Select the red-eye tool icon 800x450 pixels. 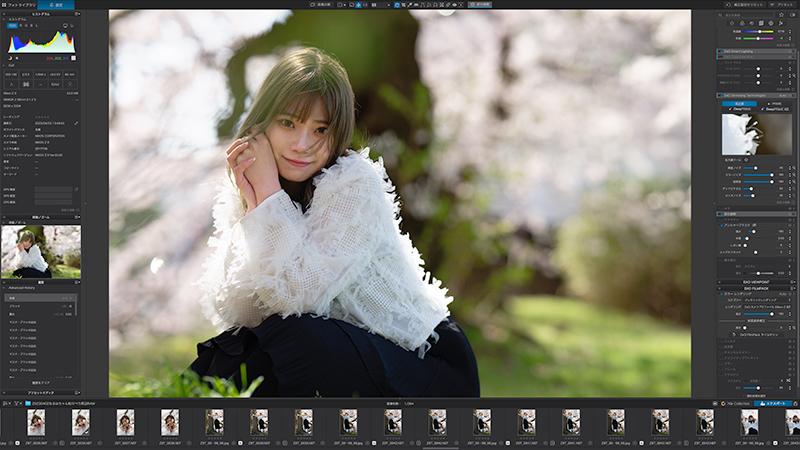point(454,5)
